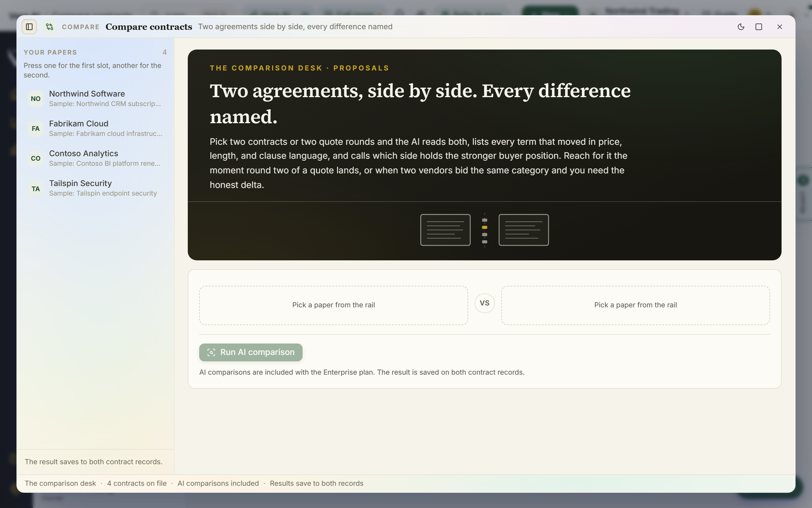812x508 pixels.
Task: Select Tailspin Security paper
Action: [95, 188]
